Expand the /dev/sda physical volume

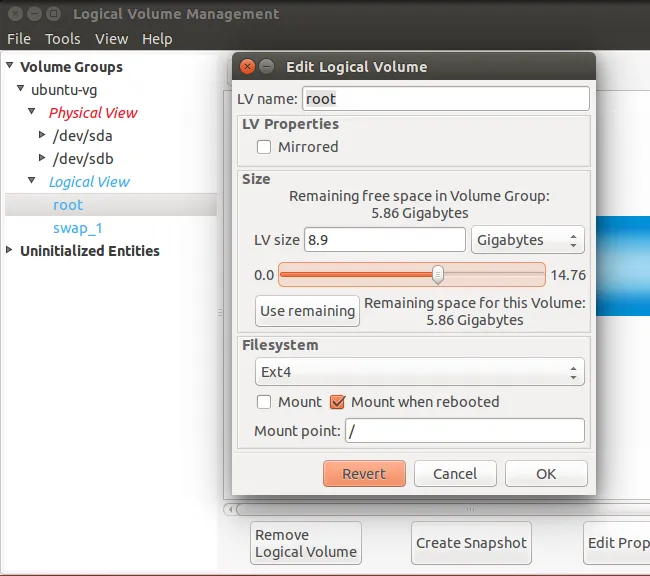42,135
